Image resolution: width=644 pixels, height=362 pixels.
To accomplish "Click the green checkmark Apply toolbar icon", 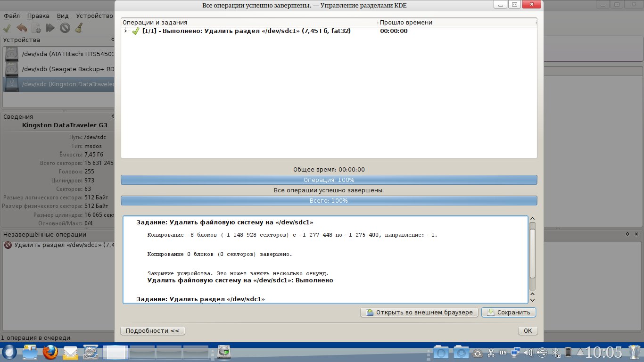I will coord(8,28).
